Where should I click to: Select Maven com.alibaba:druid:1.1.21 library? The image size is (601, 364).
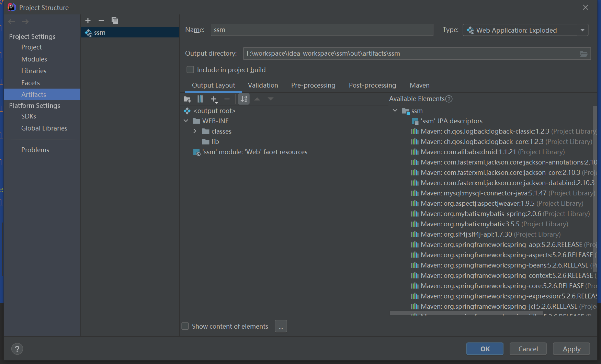(x=488, y=152)
